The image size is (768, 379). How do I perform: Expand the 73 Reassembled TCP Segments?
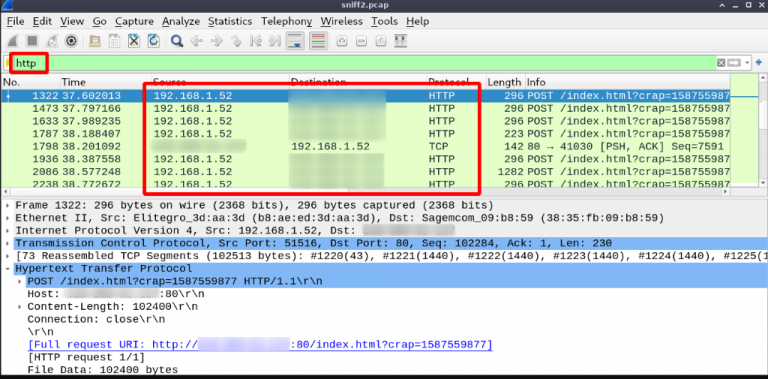(7, 256)
